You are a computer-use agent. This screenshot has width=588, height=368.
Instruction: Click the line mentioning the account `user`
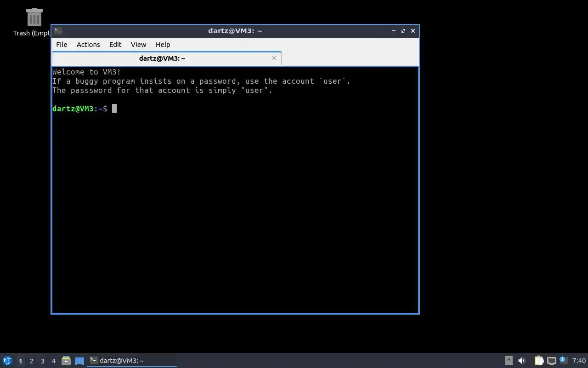coord(201,81)
